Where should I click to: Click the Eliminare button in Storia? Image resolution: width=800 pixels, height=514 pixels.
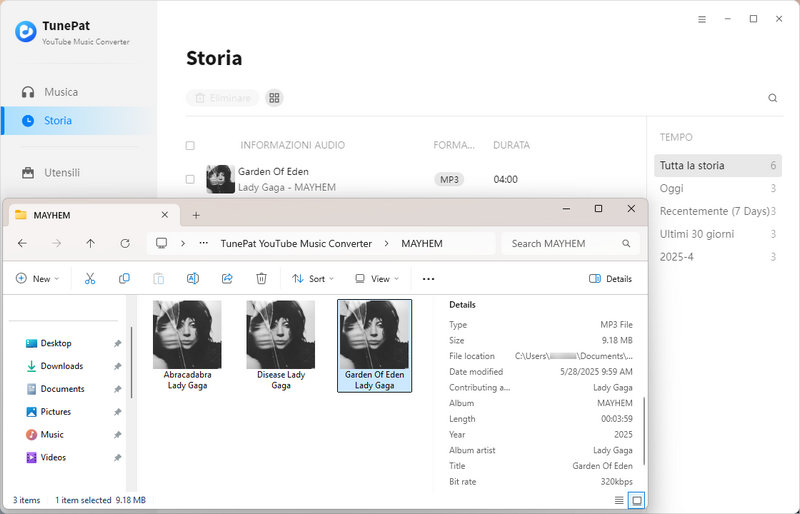222,97
